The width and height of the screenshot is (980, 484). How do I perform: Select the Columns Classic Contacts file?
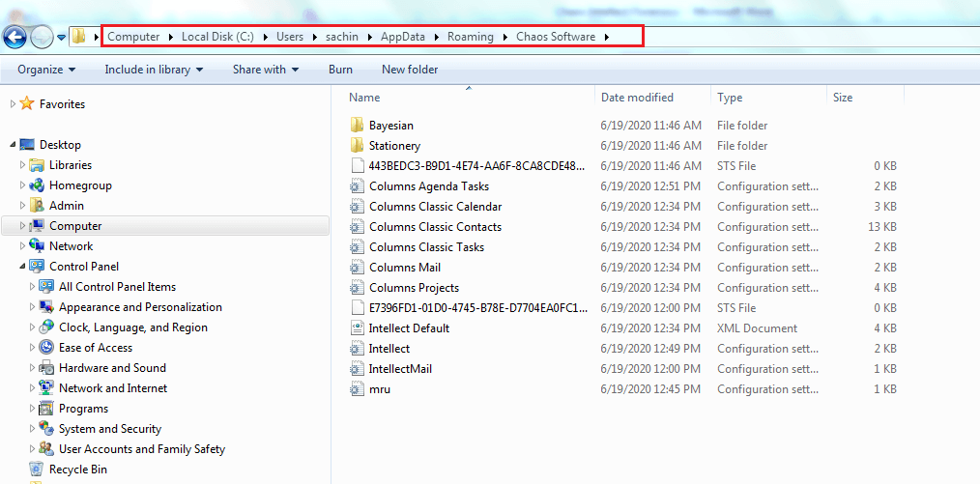435,227
